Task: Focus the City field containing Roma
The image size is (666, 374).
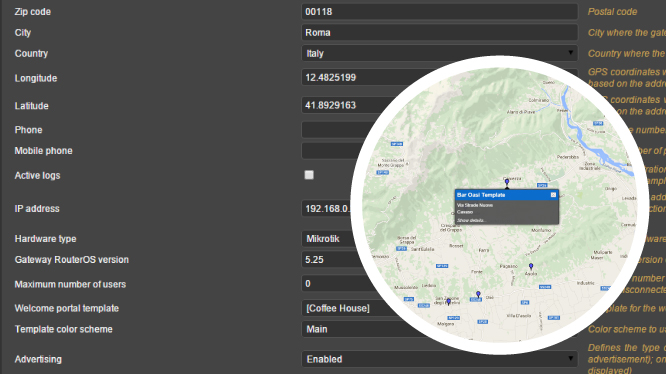Action: (440, 32)
